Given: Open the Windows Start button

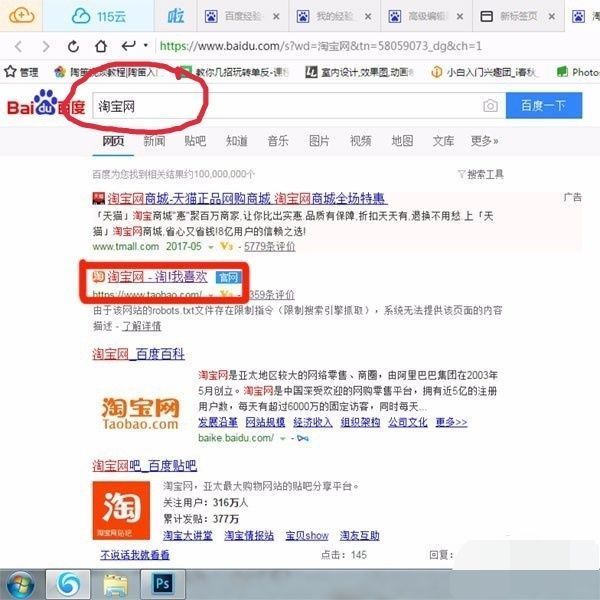Looking at the screenshot, I should [20, 585].
